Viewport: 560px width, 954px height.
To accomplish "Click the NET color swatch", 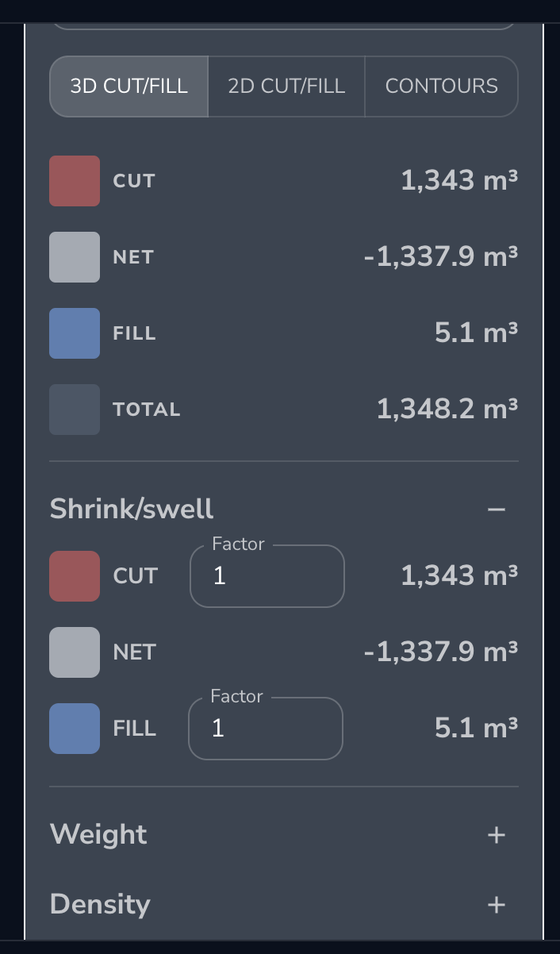I will (74, 256).
